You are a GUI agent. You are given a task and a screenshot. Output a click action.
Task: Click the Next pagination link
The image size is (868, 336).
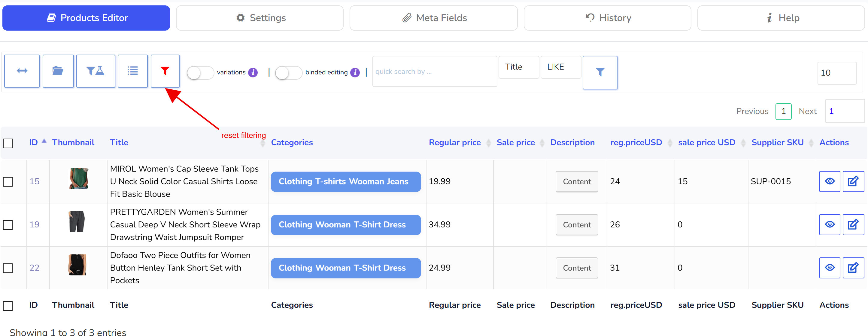pos(807,111)
